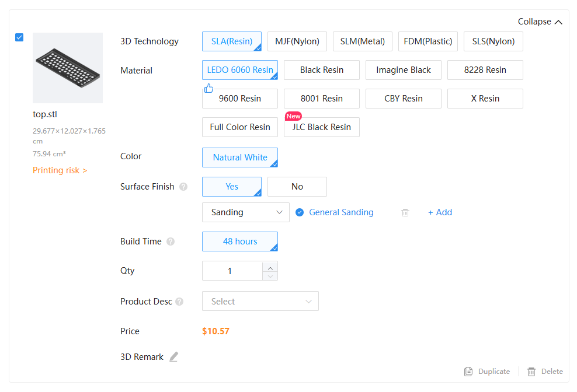Choose LEDO 6060 Resin material
This screenshot has height=392, width=577.
240,70
